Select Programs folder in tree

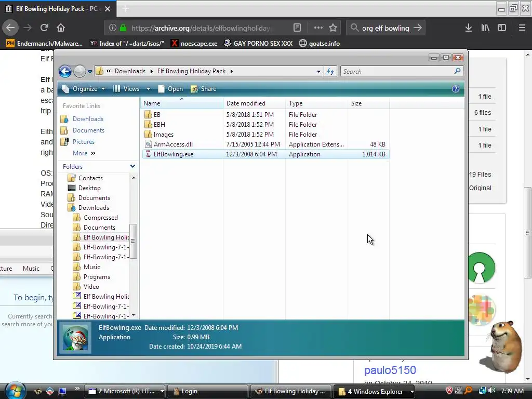pos(97,277)
